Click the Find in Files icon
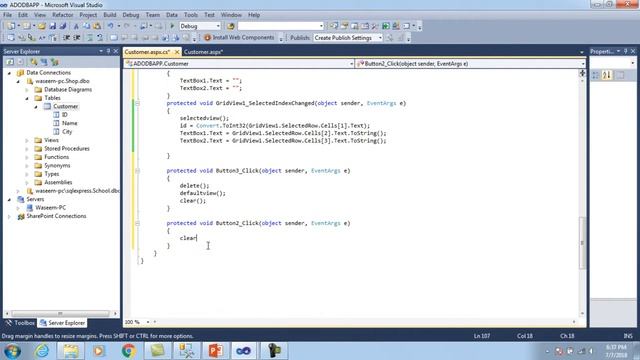 (231, 26)
